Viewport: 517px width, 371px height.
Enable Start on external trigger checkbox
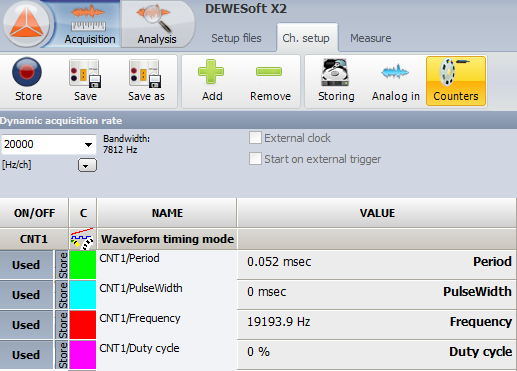[x=255, y=159]
